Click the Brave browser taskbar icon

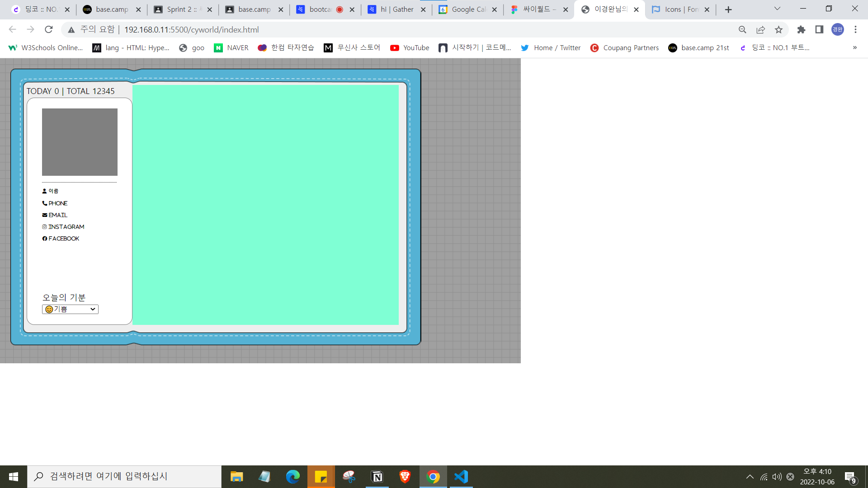coord(405,477)
